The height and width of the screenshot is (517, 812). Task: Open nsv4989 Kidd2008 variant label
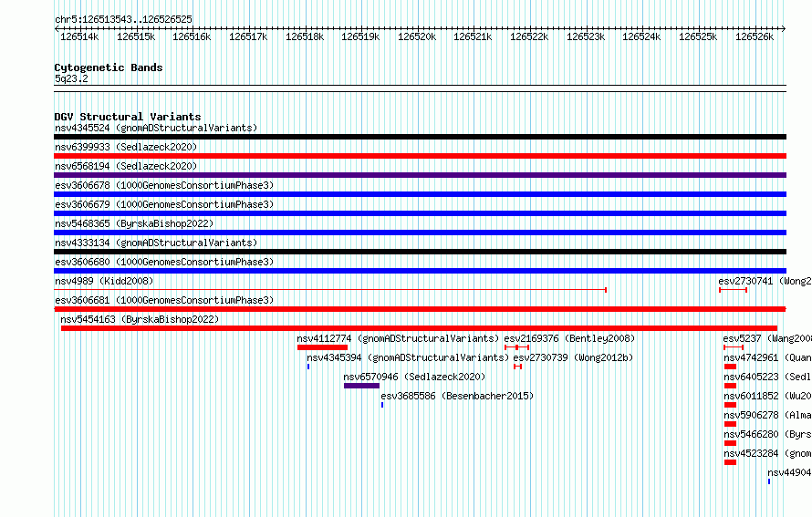tap(104, 281)
